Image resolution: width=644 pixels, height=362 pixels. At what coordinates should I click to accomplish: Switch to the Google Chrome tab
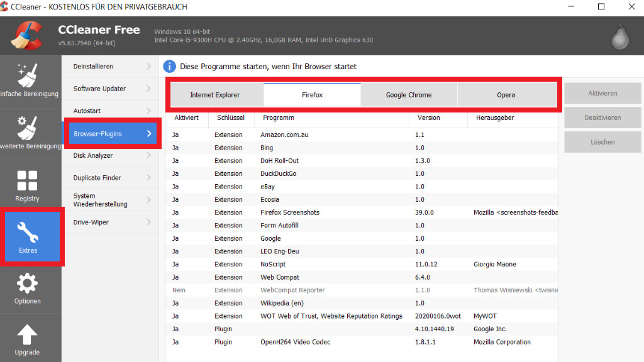pos(409,95)
